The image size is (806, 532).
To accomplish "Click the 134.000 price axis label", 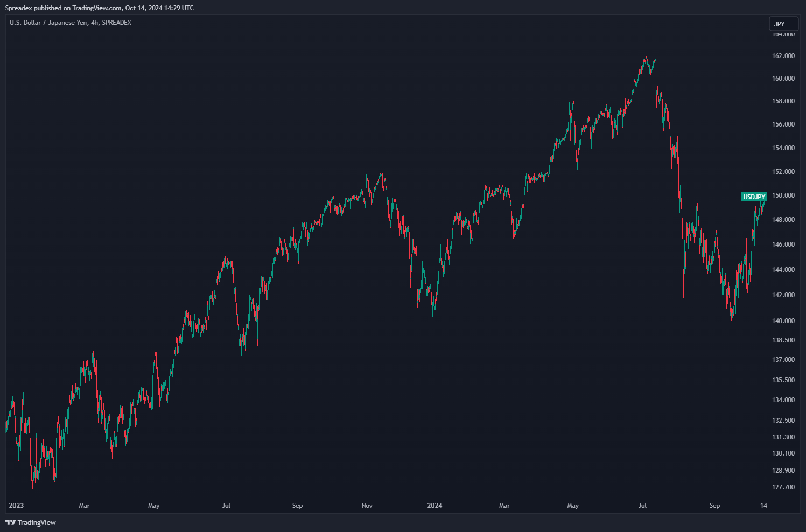I will pos(783,400).
